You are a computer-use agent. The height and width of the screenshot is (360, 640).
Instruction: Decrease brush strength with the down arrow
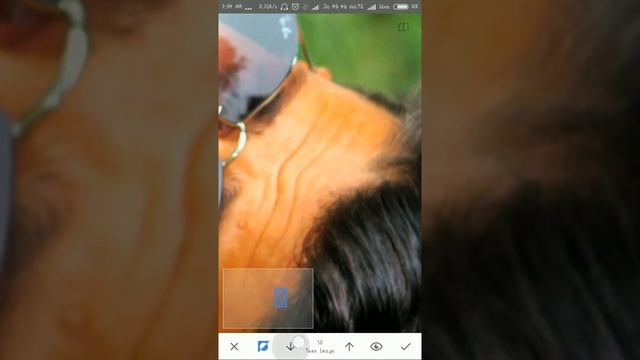(x=291, y=347)
